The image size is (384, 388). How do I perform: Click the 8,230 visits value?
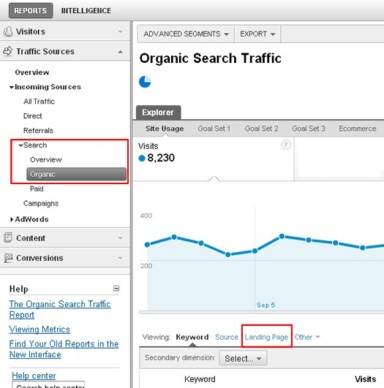click(x=161, y=158)
